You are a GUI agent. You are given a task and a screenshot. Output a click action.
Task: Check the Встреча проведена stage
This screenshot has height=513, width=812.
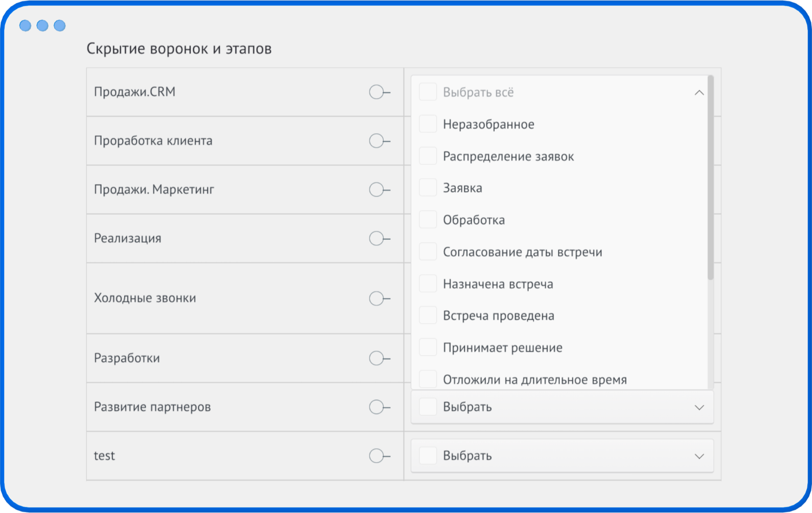click(427, 315)
